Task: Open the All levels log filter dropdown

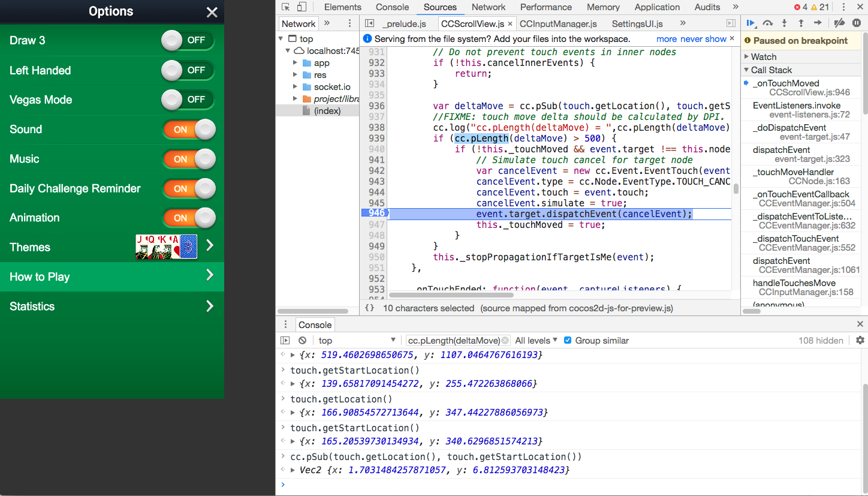Action: pyautogui.click(x=536, y=340)
